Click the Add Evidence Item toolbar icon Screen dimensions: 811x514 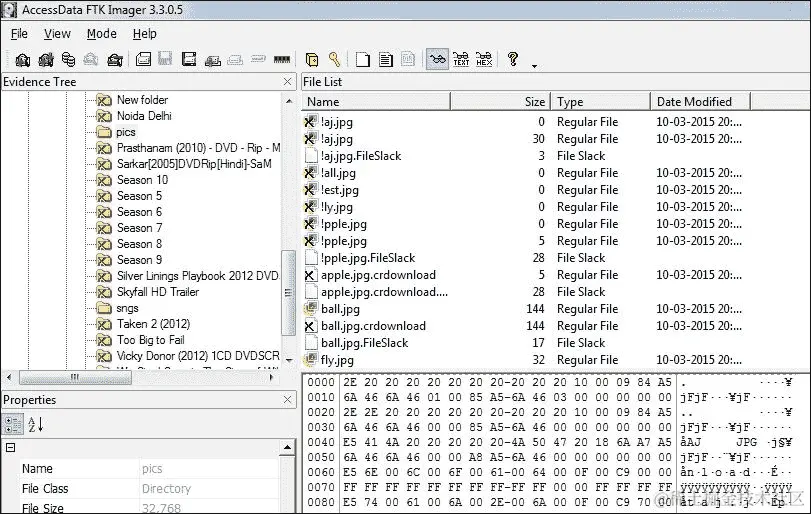22,60
